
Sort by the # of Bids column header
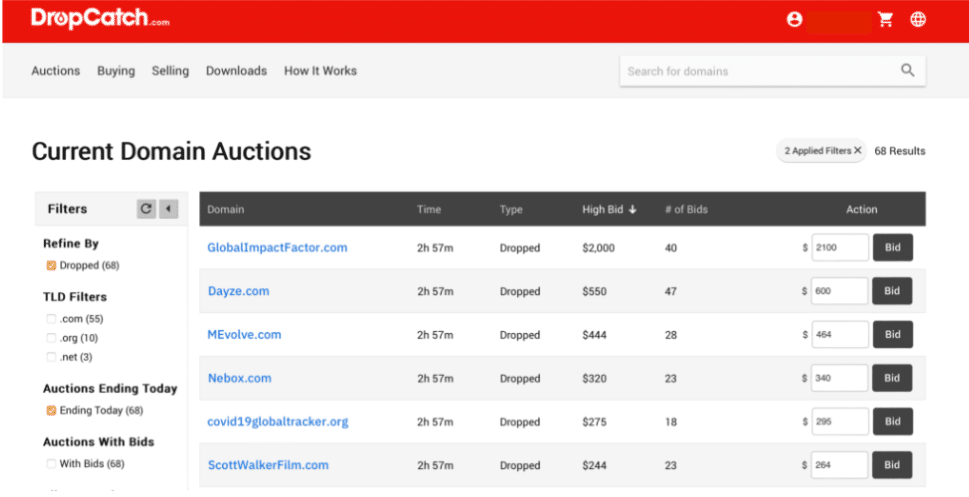686,210
